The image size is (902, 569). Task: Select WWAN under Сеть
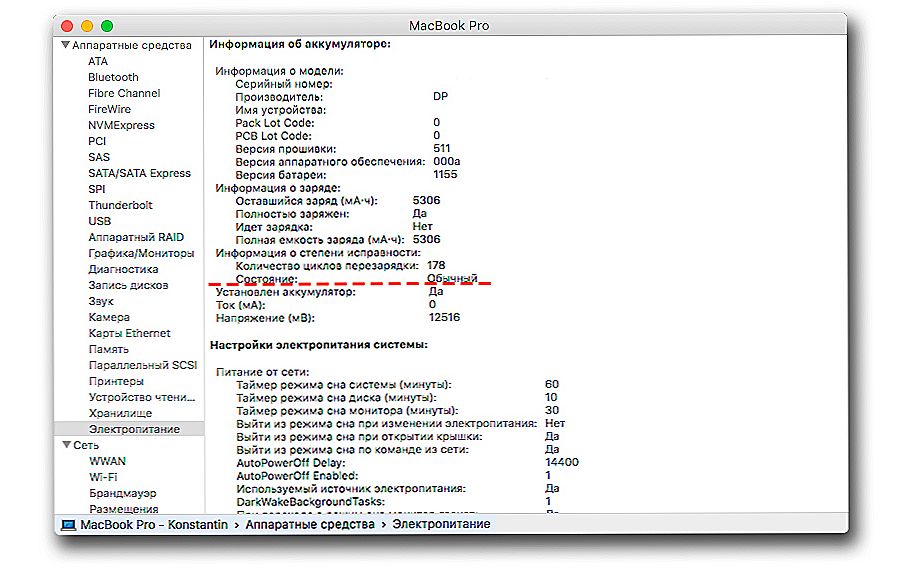[107, 461]
